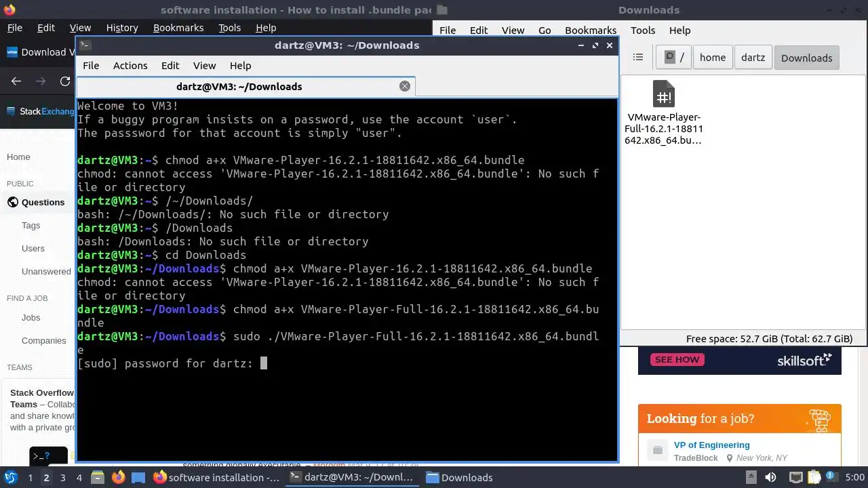
Task: Open Companies in Stack Exchange sidebar
Action: click(43, 340)
